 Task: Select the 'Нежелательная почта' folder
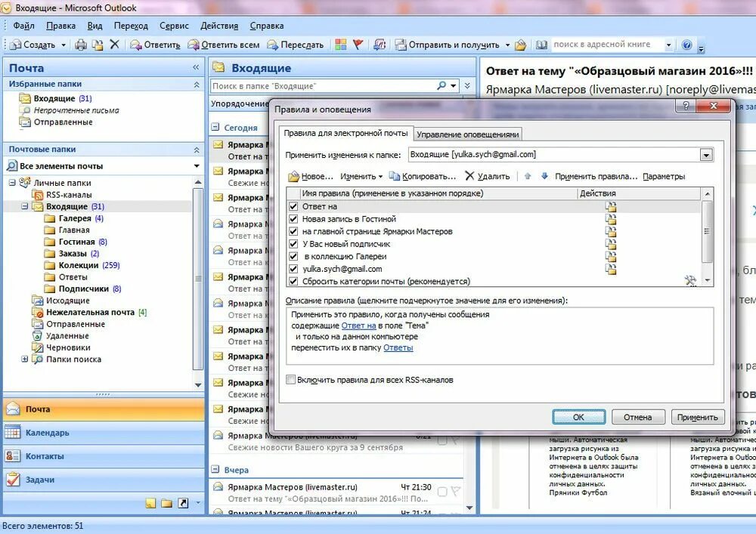[x=90, y=312]
